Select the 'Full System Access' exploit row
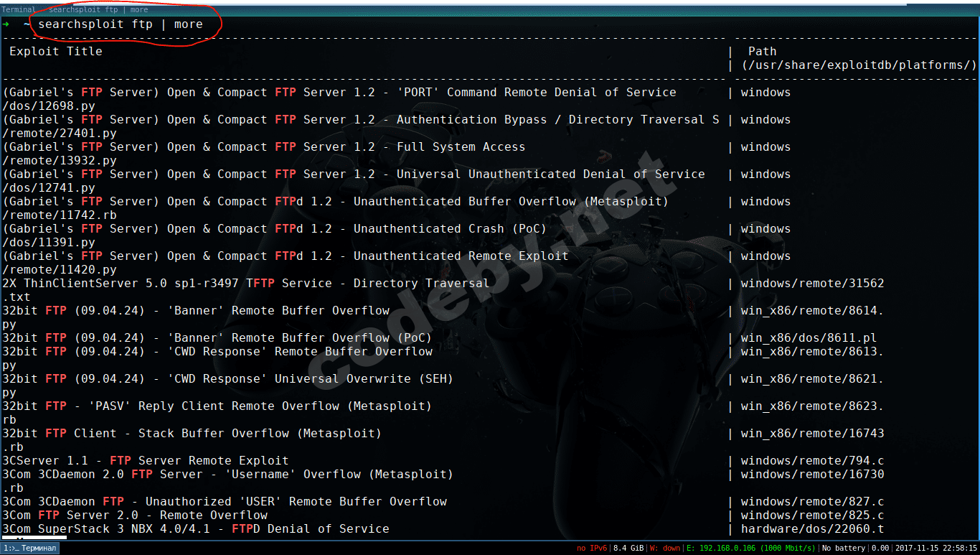 tap(264, 147)
